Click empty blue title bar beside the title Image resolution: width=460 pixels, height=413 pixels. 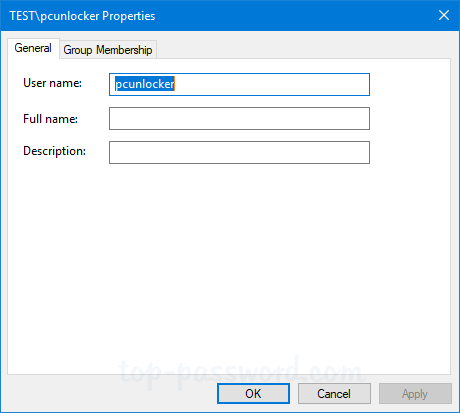293,15
